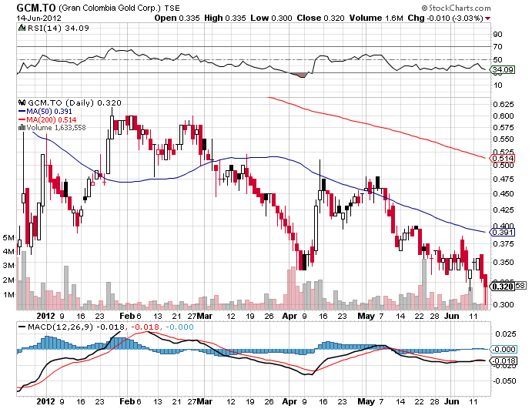This screenshot has height=409, width=532.
Task: Click the -0.018 MACD value tag
Action: 504,360
